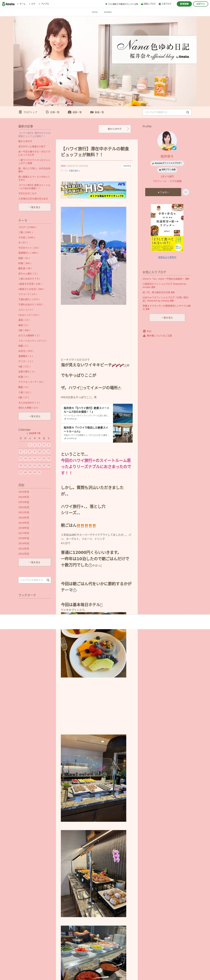Click 一覧を見る under お気に入りブログ
The height and width of the screenshot is (980, 210).
click(167, 318)
